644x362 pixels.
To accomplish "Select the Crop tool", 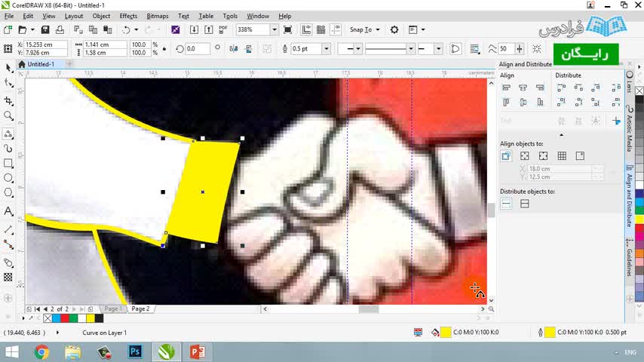I will [x=8, y=100].
